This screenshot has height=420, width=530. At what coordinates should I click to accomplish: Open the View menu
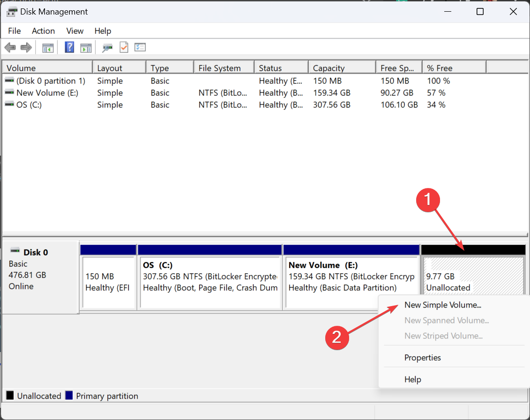point(75,31)
